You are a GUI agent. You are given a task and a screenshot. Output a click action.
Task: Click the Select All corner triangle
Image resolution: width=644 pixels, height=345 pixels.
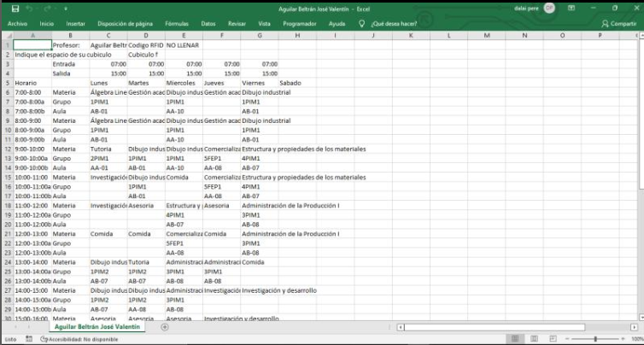(x=7, y=36)
